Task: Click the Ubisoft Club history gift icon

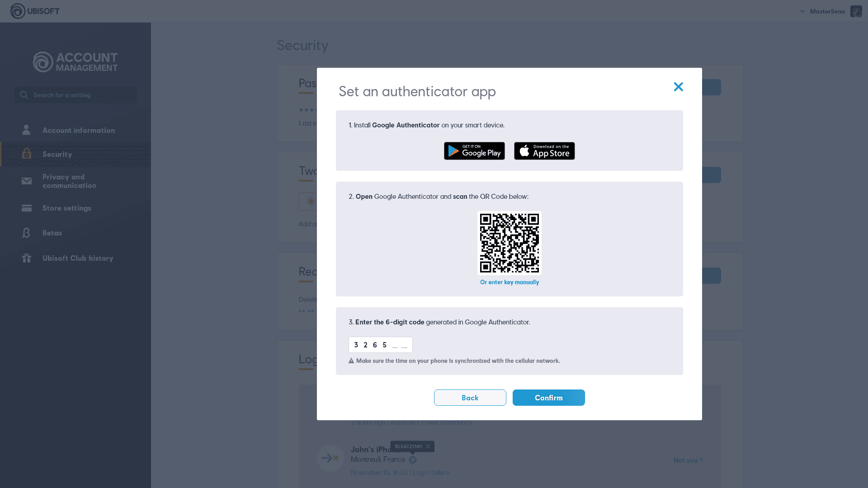Action: click(27, 258)
